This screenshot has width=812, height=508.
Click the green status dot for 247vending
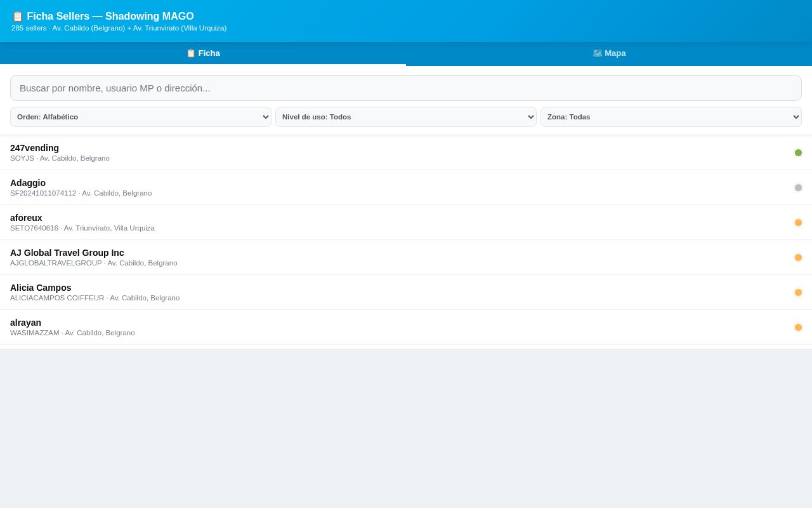[x=798, y=152]
